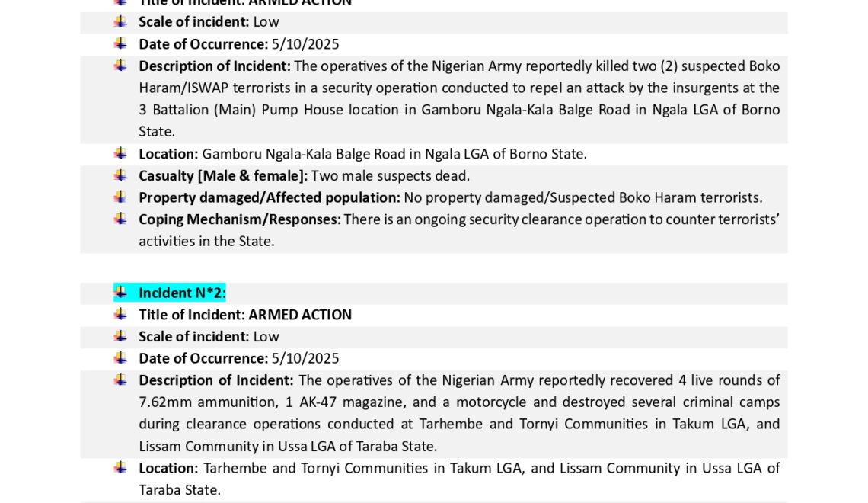Click the bullet beside the Boko Haram/ISWAP incident description
Screen dimensions: 868x503
pos(120,65)
